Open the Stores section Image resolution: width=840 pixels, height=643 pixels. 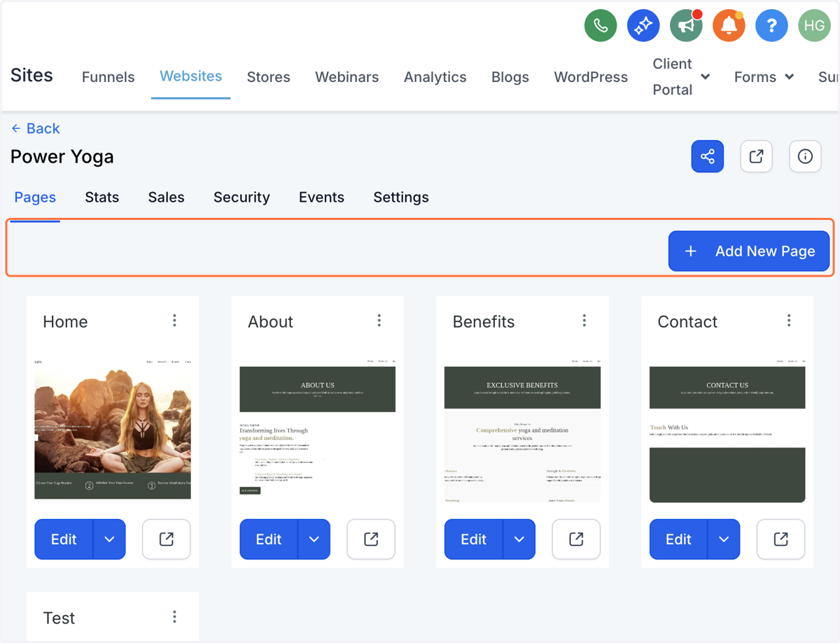coord(269,77)
